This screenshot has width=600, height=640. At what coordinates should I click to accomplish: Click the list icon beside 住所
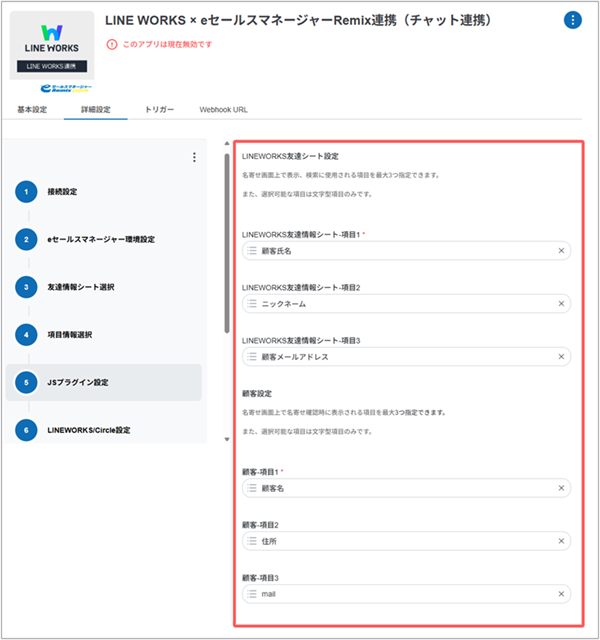click(x=252, y=541)
